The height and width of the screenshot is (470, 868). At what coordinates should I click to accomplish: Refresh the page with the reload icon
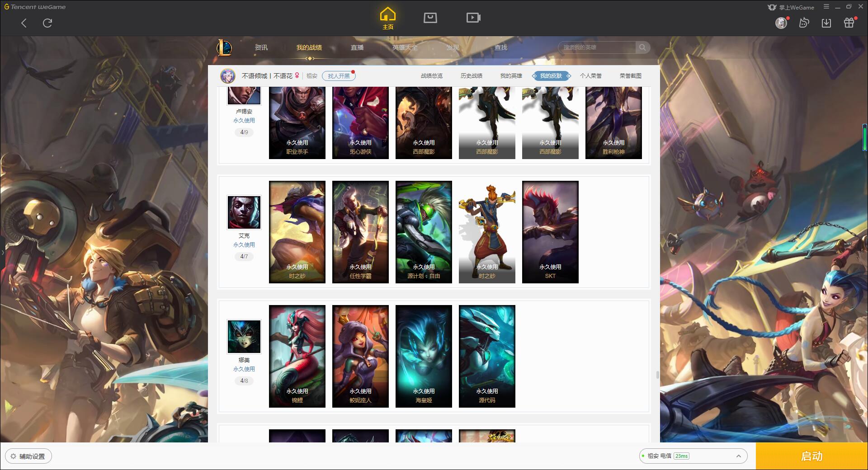tap(47, 23)
